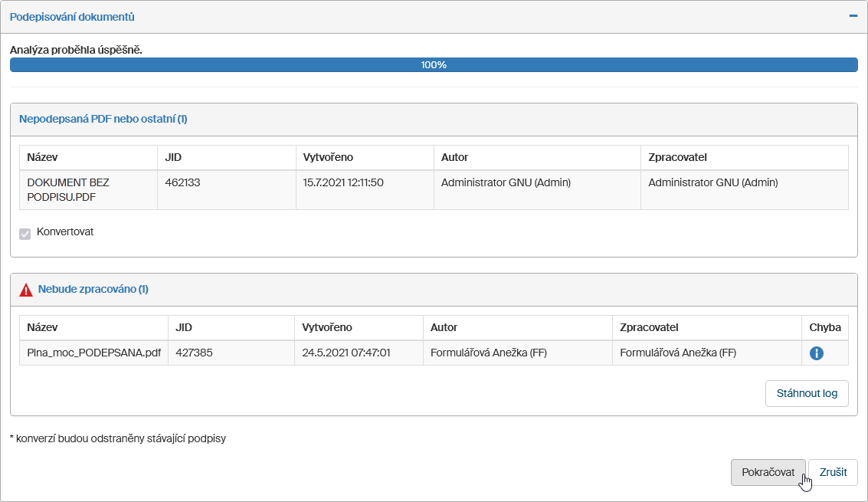868x502 pixels.
Task: Click the Autor column header in second table
Action: 444,327
